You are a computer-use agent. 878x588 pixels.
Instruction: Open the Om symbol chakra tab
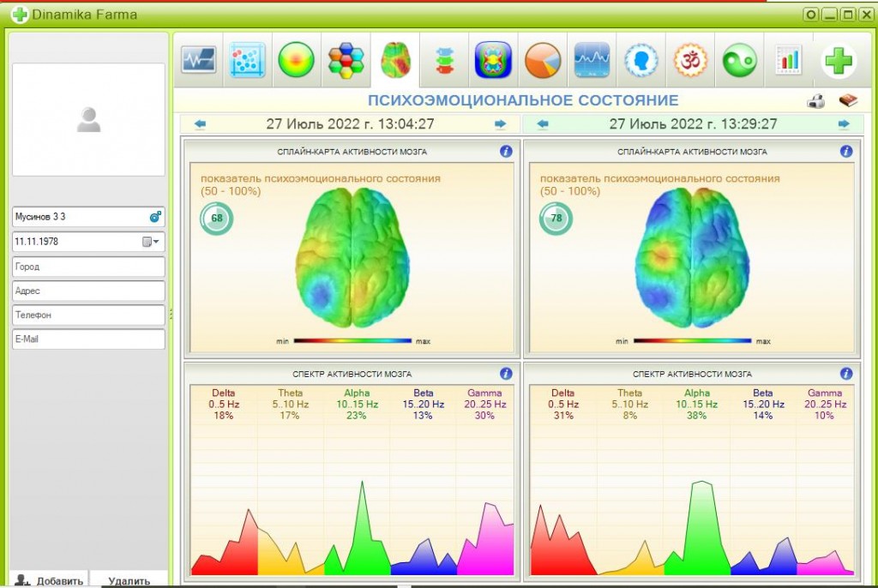tap(690, 60)
